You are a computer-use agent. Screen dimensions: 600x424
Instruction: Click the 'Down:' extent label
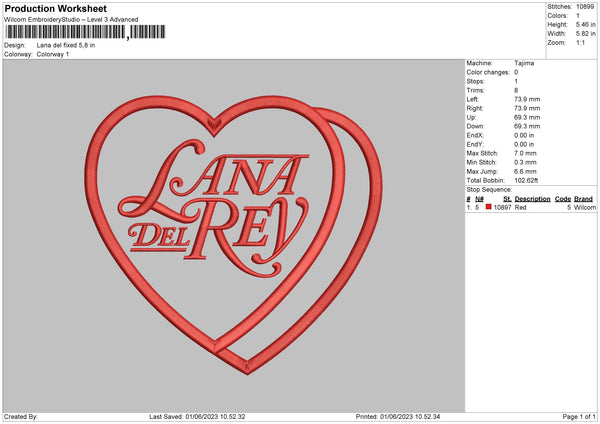475,126
